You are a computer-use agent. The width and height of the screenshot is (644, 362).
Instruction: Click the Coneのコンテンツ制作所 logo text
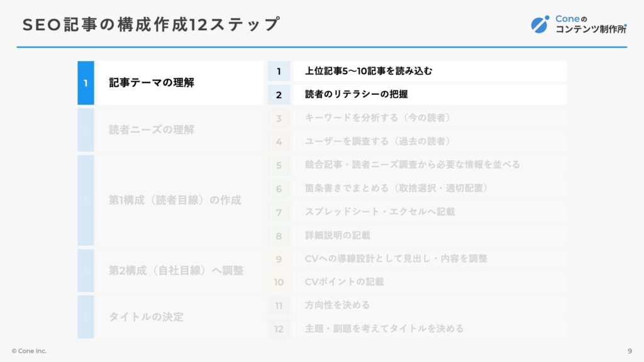point(591,25)
